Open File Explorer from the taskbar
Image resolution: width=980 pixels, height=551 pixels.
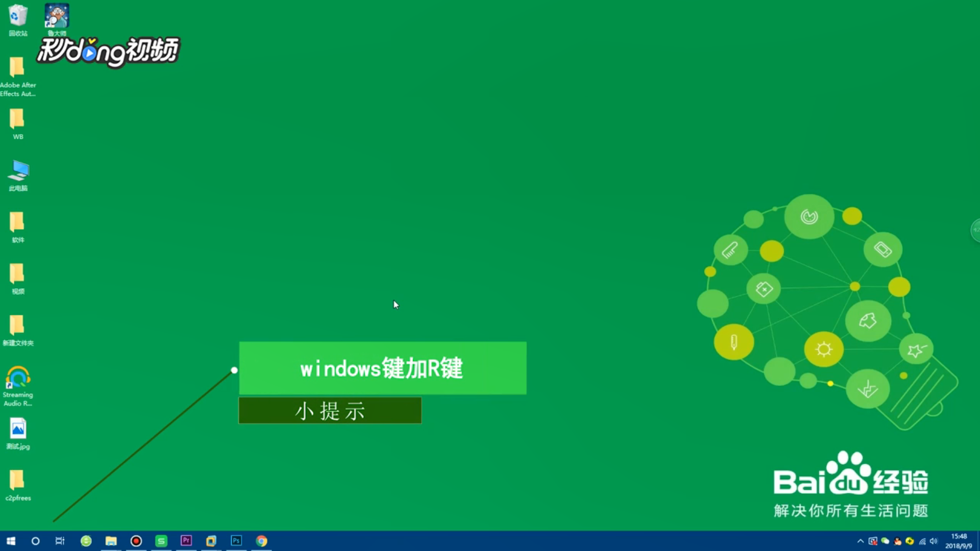[111, 541]
